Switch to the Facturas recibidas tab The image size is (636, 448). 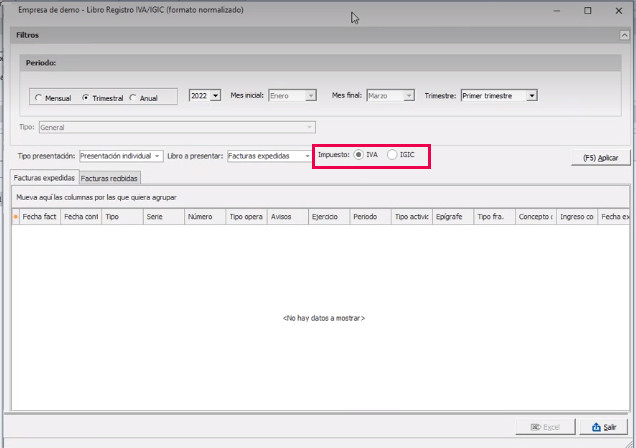(x=109, y=178)
